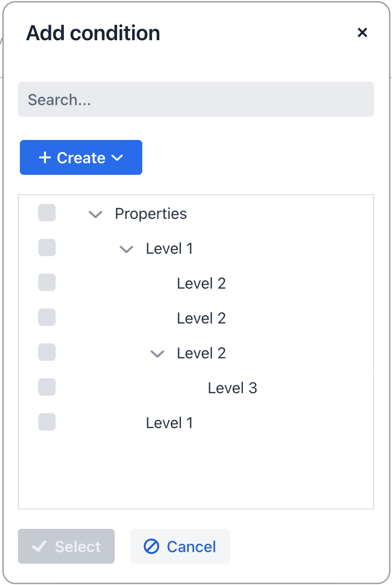Check the Properties checkbox

click(46, 213)
